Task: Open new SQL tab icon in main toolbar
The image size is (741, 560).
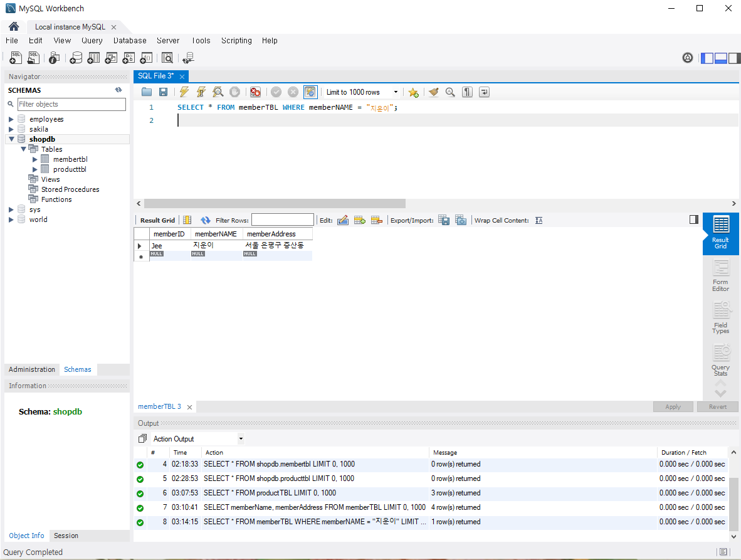Action: [x=15, y=58]
